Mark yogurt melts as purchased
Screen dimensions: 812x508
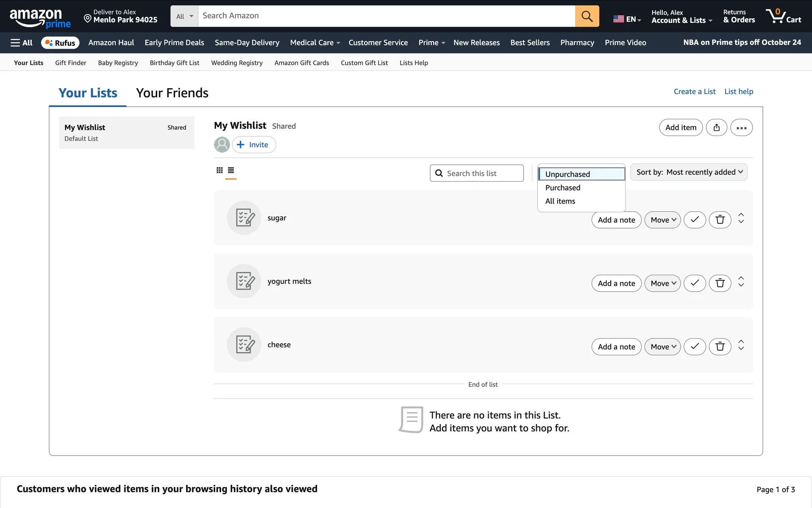pos(694,283)
